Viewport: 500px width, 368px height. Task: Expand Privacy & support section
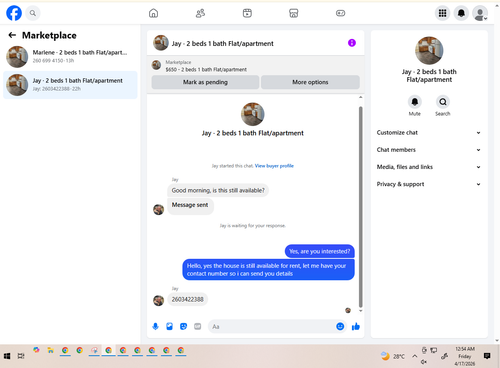[x=429, y=184]
